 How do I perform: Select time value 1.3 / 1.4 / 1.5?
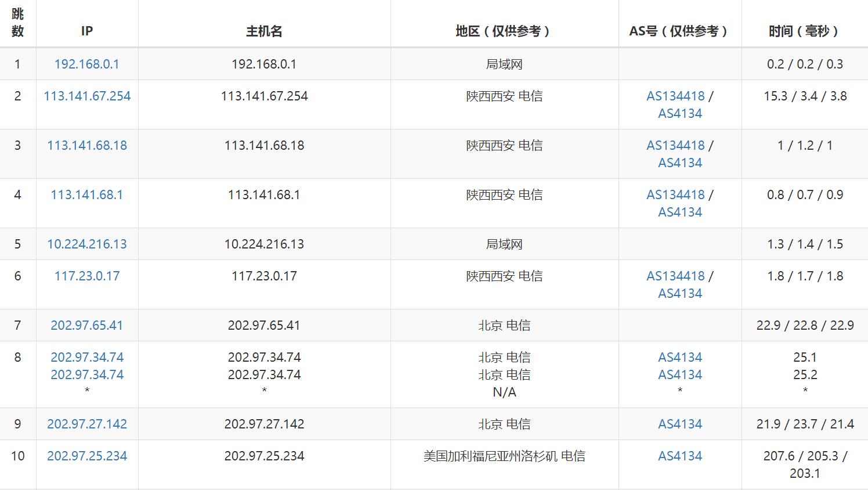click(805, 244)
